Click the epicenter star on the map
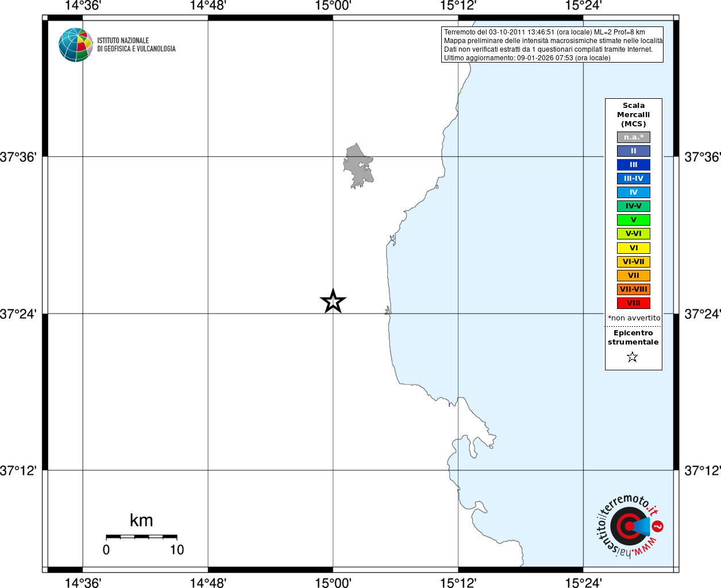The image size is (721, 588). click(333, 301)
